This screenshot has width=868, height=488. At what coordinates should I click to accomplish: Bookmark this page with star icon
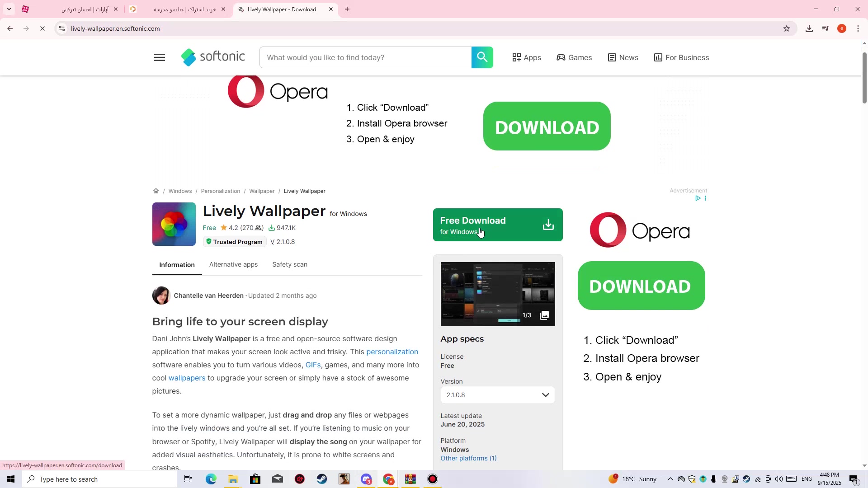[787, 28]
